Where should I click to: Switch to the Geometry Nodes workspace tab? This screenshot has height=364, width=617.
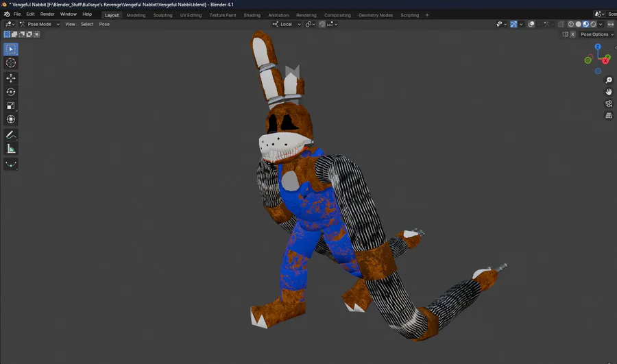[376, 15]
